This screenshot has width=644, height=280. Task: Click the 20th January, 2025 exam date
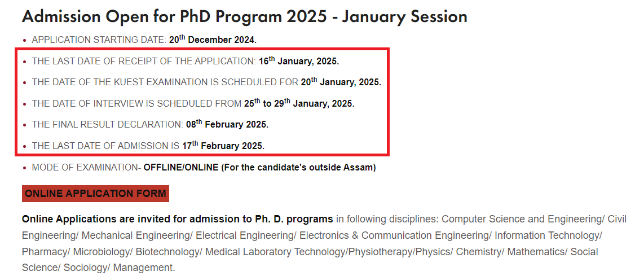tap(341, 82)
